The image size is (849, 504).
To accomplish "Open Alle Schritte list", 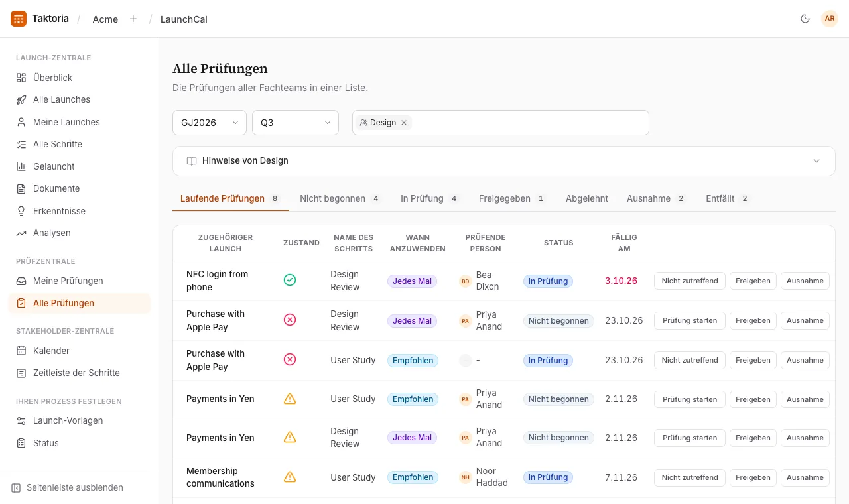I will [80, 144].
